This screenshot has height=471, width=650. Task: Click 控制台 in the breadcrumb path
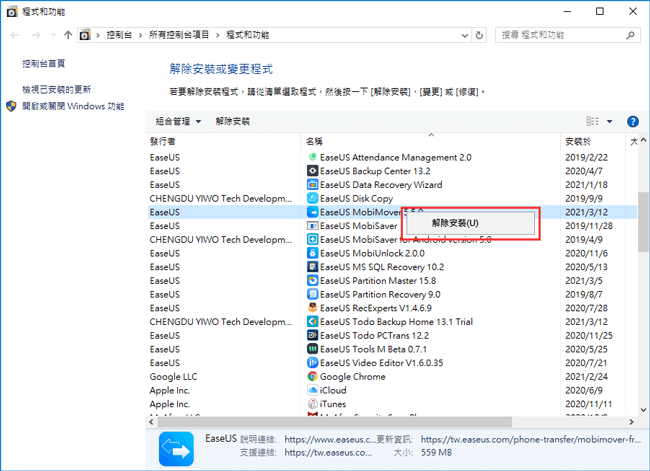click(x=119, y=35)
